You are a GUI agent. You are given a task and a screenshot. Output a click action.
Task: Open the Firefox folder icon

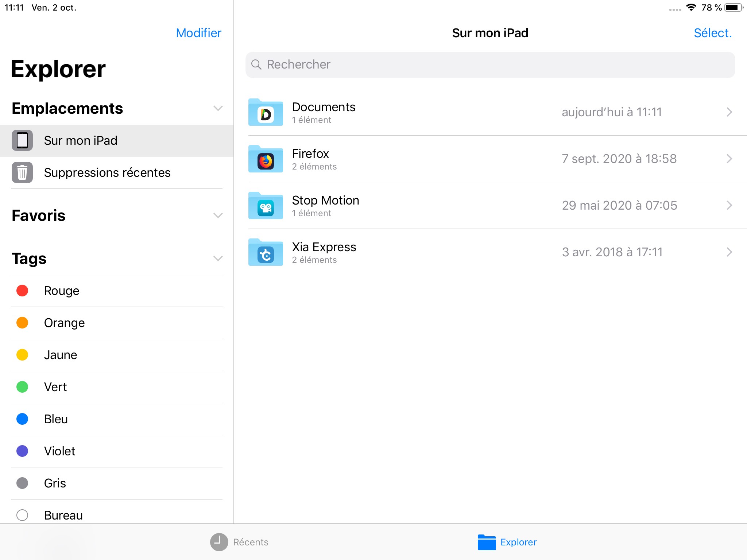(266, 159)
